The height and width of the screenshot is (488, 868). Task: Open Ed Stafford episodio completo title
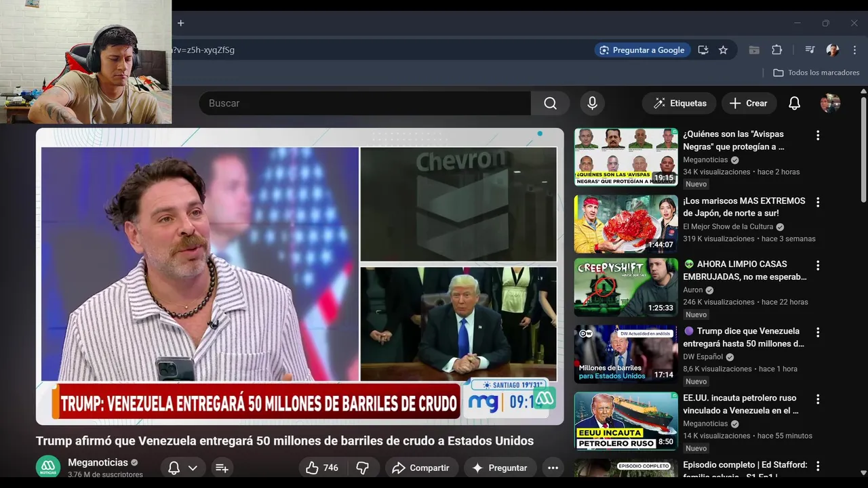point(745,470)
